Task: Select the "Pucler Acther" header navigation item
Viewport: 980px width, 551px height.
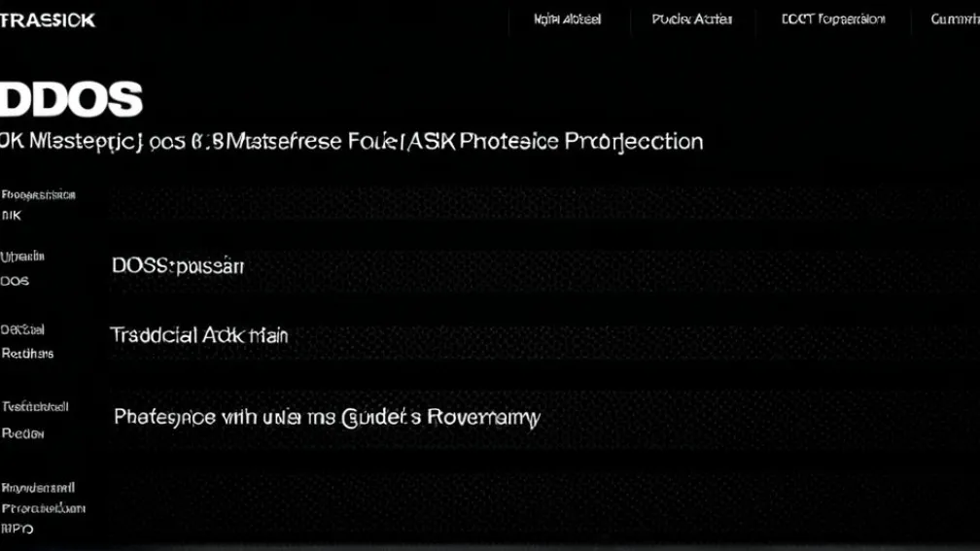Action: click(x=692, y=19)
